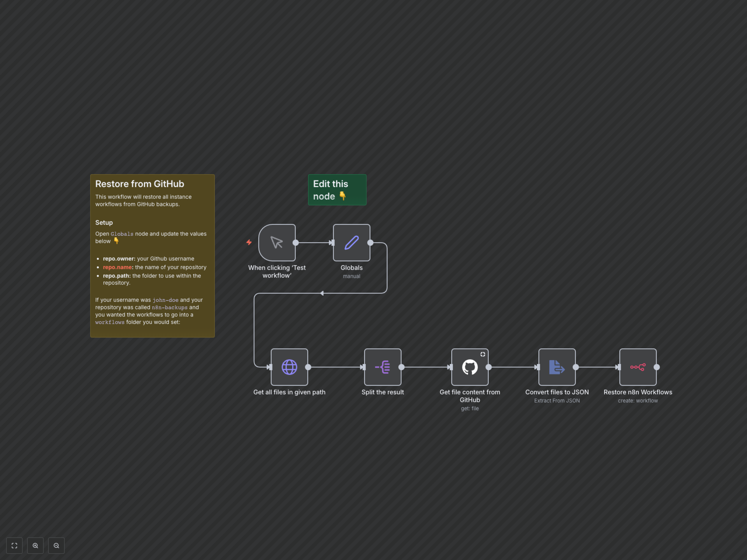Image resolution: width=747 pixels, height=560 pixels.
Task: Click the GitHub node retry indicator icon
Action: 483,354
